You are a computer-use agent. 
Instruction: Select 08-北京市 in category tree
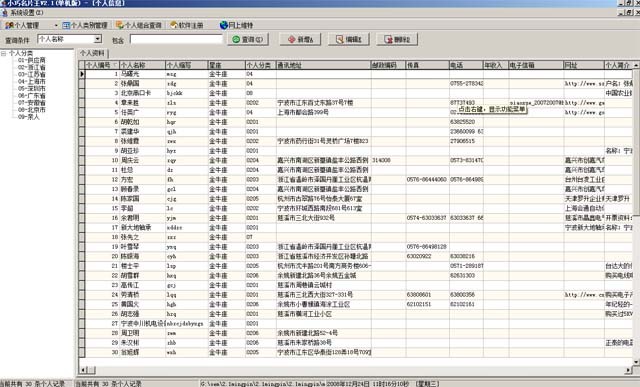point(32,110)
